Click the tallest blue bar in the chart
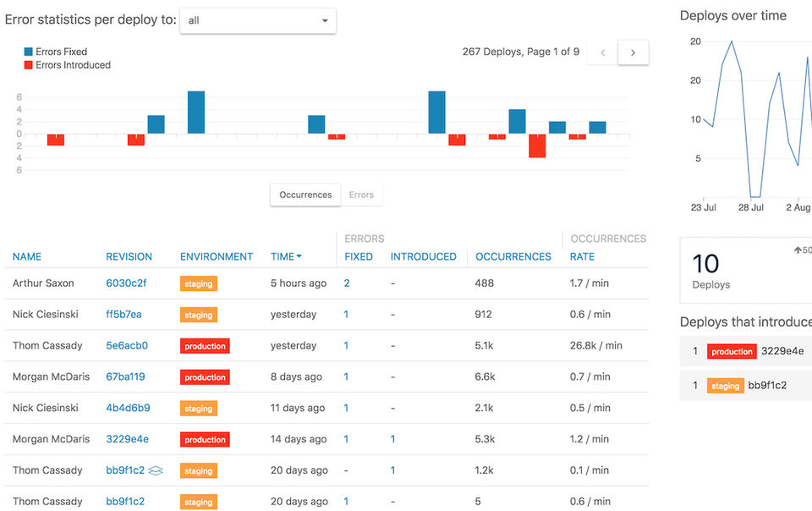The image size is (812, 511). (x=196, y=112)
